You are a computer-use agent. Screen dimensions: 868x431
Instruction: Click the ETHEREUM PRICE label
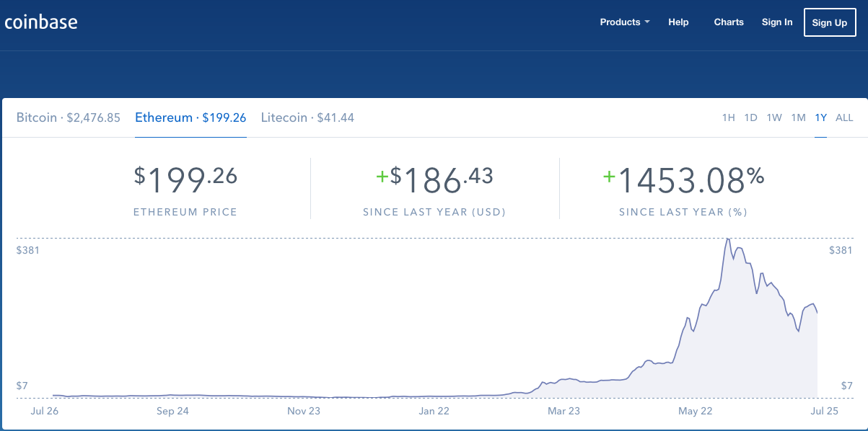185,213
